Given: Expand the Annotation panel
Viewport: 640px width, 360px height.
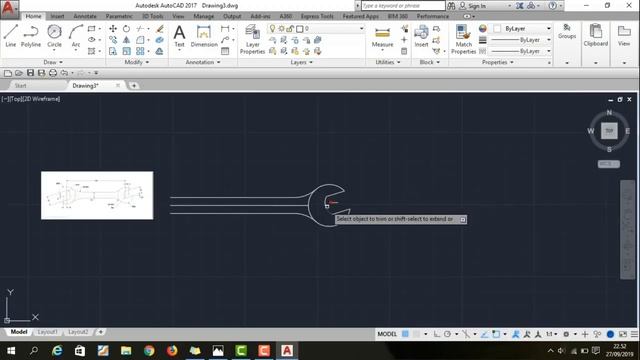Looking at the screenshot, I should tap(203, 62).
